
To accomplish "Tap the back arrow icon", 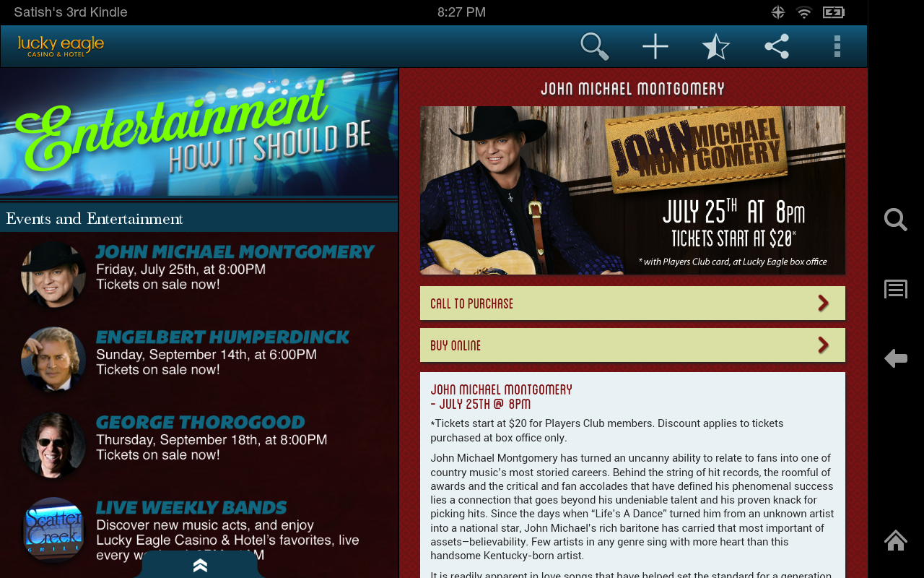I will (896, 358).
